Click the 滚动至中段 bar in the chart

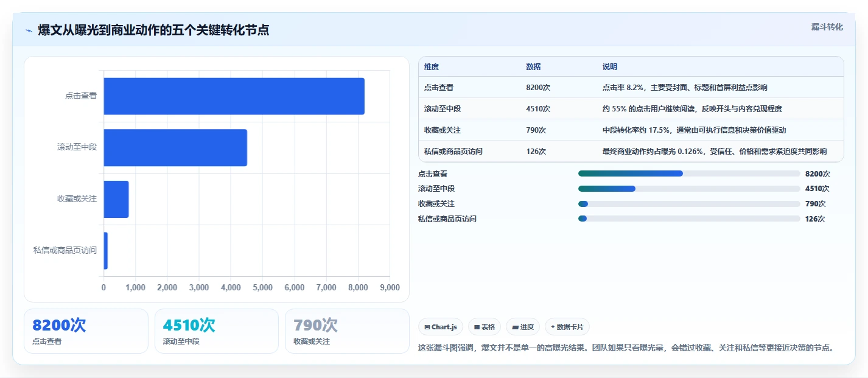click(x=175, y=147)
